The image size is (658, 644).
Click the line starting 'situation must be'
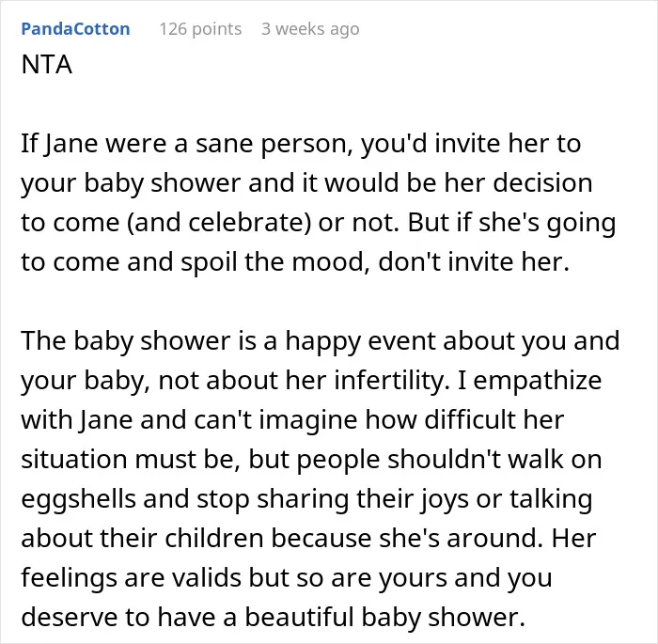311,460
